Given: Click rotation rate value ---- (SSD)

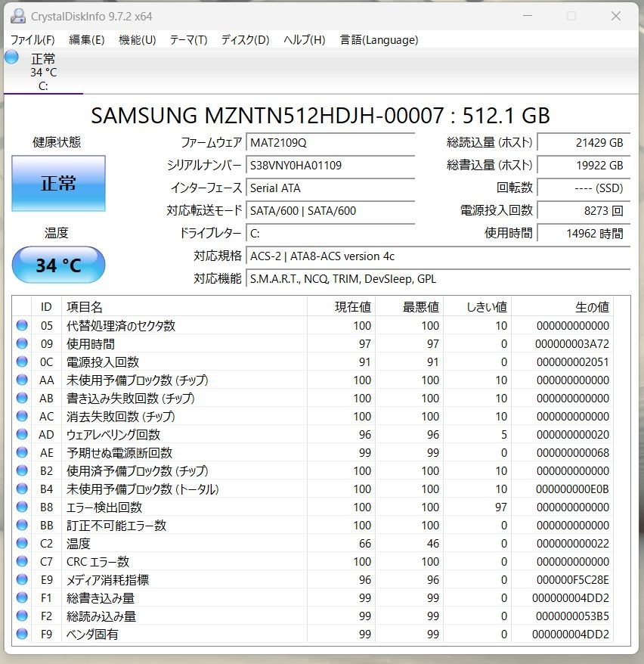Looking at the screenshot, I should point(584,188).
